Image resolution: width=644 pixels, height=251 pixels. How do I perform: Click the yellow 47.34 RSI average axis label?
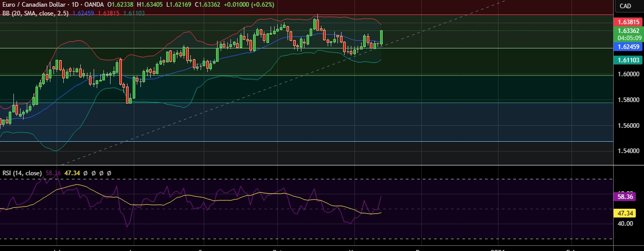tap(628, 212)
